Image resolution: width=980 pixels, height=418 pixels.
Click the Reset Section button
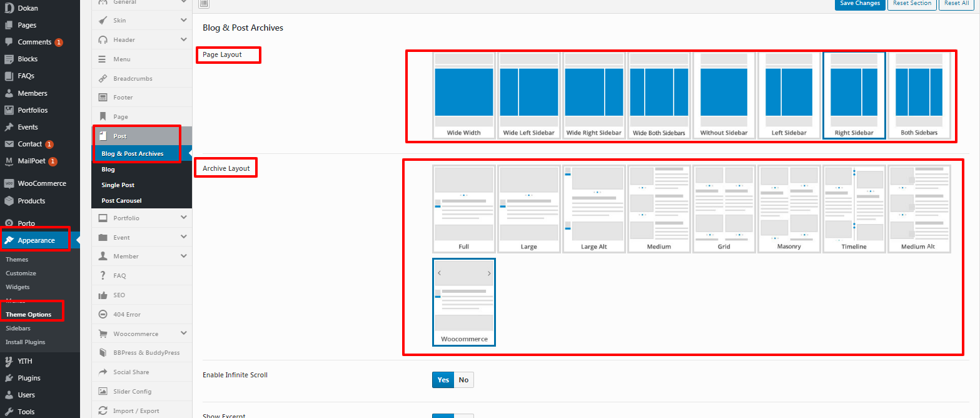[x=912, y=4]
